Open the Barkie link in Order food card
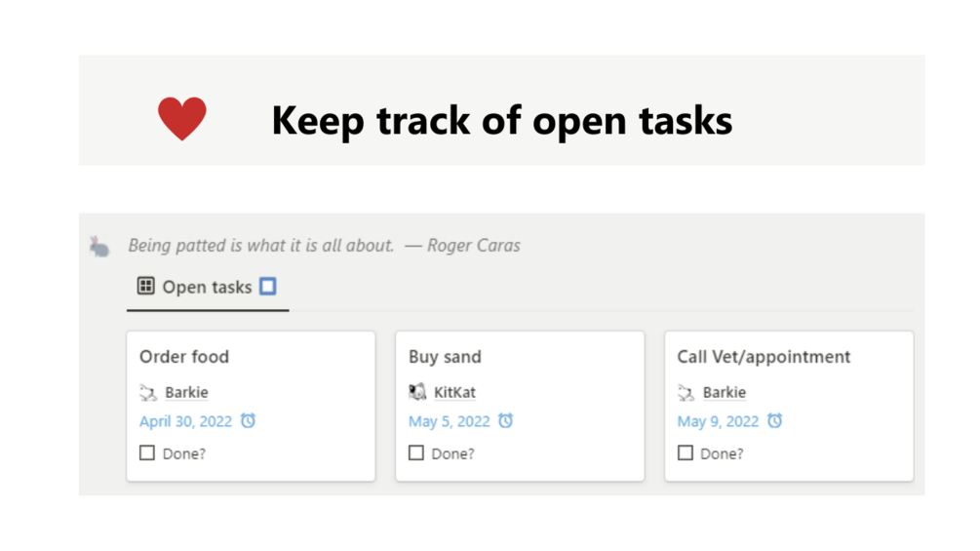 tap(186, 392)
